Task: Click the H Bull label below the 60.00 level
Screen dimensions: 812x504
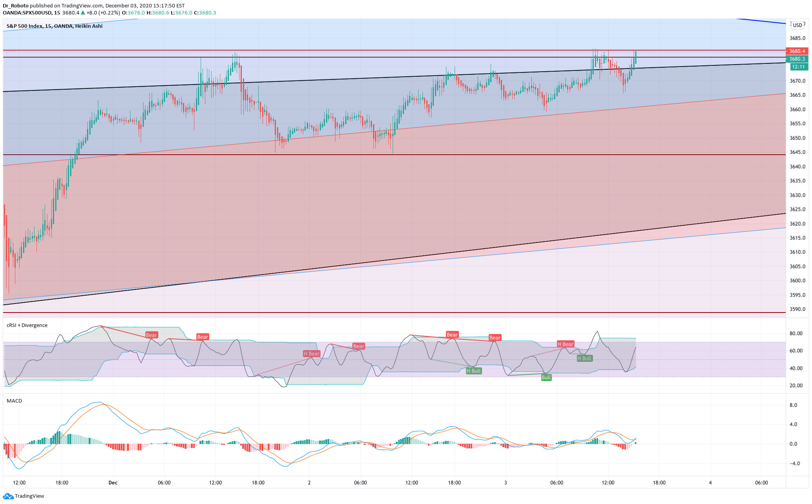Action: [x=584, y=358]
